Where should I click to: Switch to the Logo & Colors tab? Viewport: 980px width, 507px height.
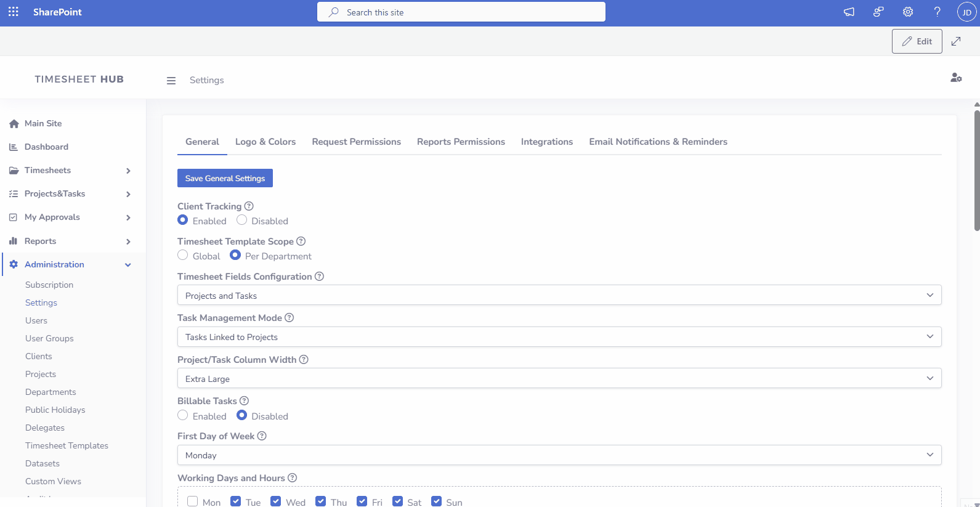click(x=265, y=142)
